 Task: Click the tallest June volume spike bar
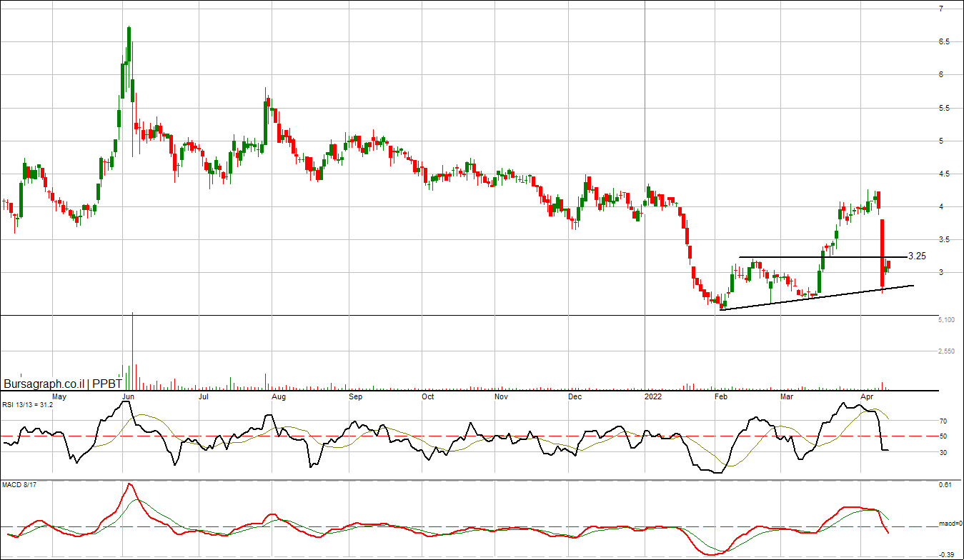(x=132, y=351)
